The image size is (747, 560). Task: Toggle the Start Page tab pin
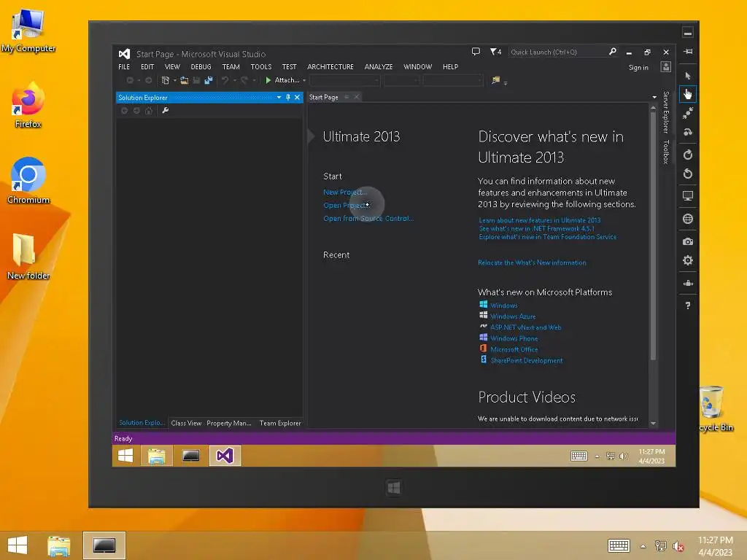click(347, 97)
